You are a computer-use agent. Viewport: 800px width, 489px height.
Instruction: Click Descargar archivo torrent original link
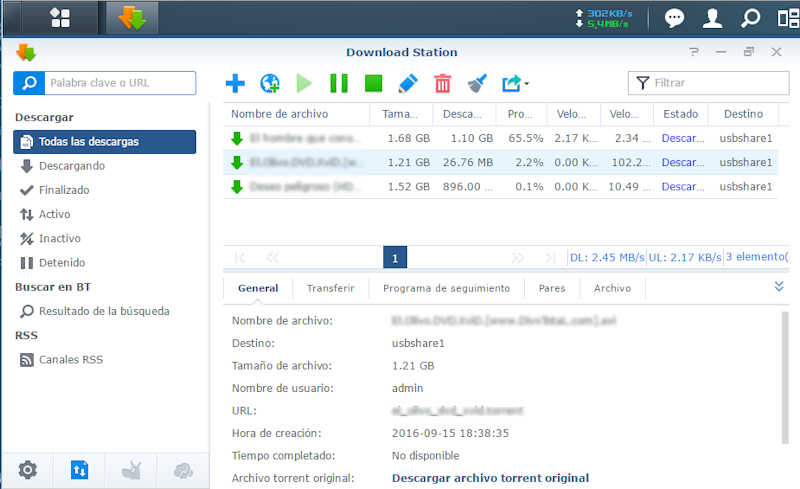pos(490,478)
